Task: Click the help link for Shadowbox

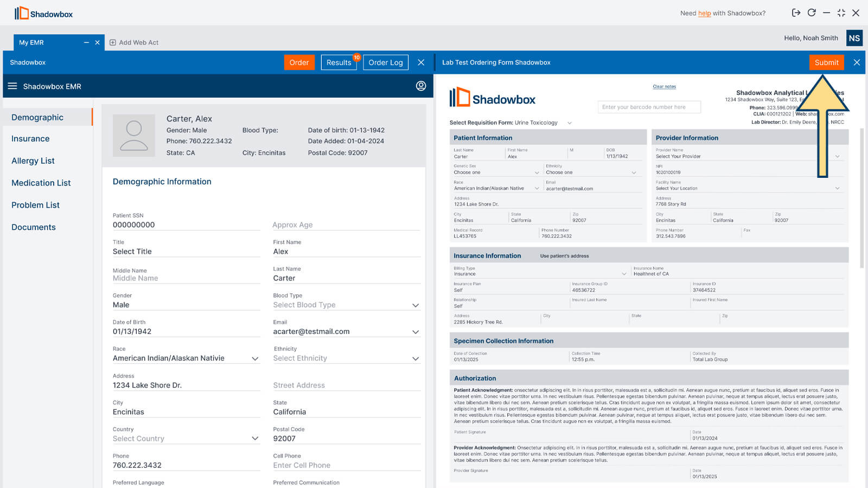Action: pyautogui.click(x=704, y=13)
